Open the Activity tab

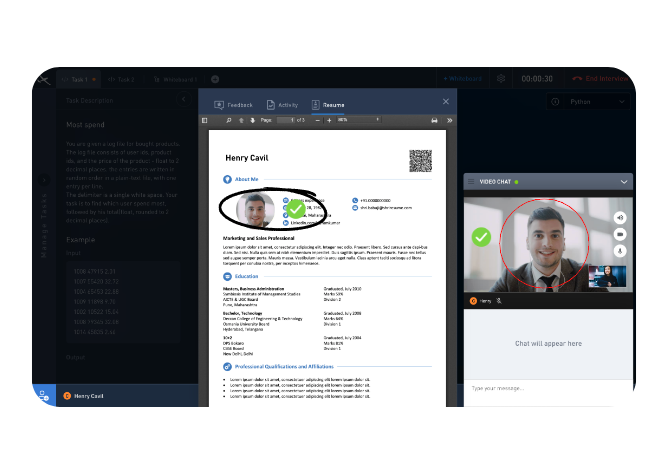point(282,105)
